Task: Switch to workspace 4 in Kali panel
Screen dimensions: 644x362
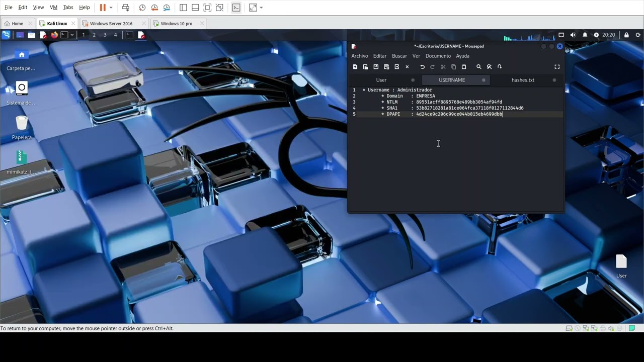Action: tap(115, 35)
